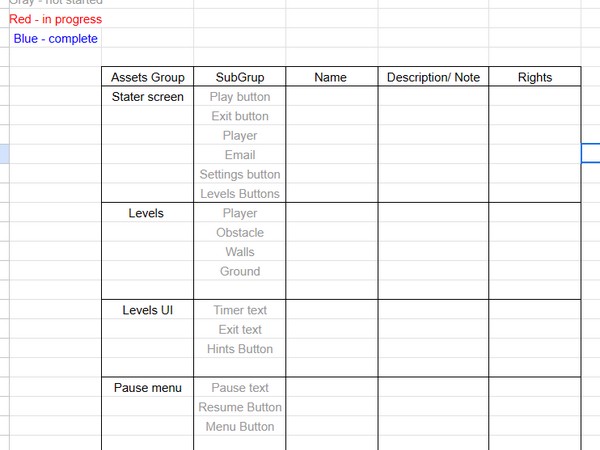Select the Description/ Note header cell
This screenshot has height=450, width=600.
pyautogui.click(x=433, y=77)
